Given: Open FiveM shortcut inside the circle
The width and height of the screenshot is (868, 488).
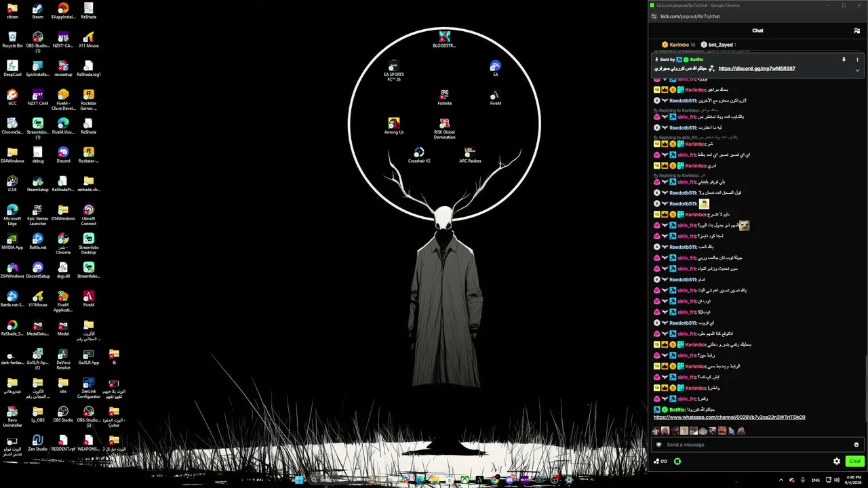Looking at the screenshot, I should click(x=495, y=98).
